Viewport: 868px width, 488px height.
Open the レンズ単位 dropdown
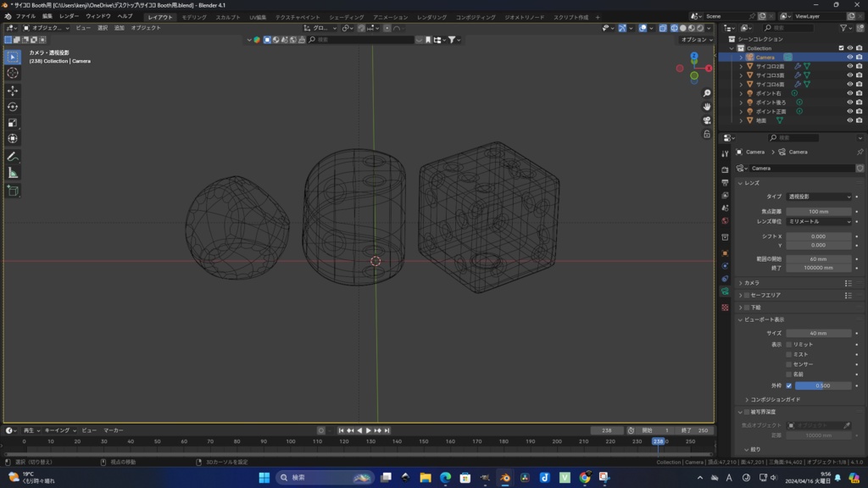(x=819, y=221)
